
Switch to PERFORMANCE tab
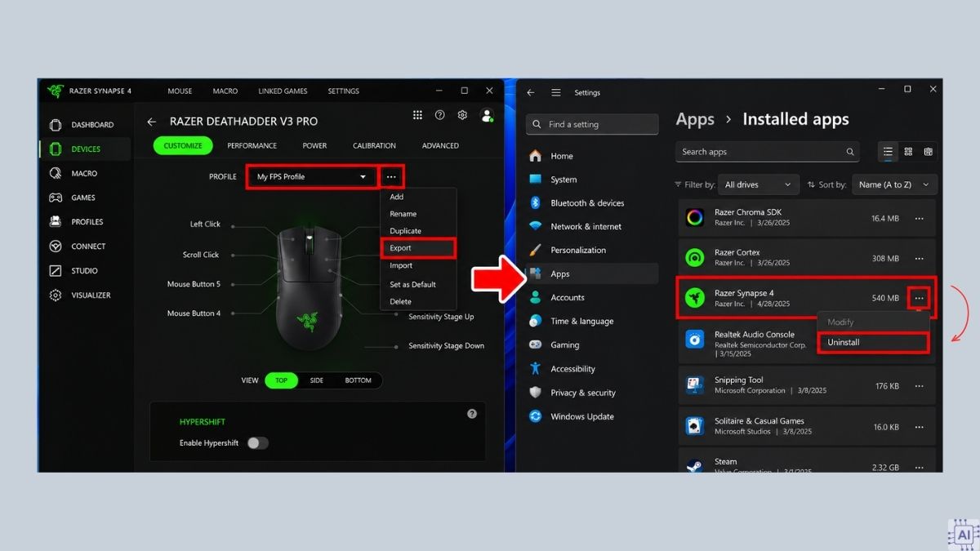click(x=252, y=146)
